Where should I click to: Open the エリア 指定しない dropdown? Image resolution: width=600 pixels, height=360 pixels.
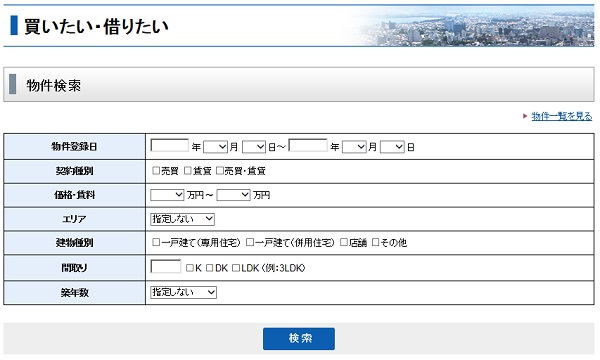pyautogui.click(x=182, y=219)
